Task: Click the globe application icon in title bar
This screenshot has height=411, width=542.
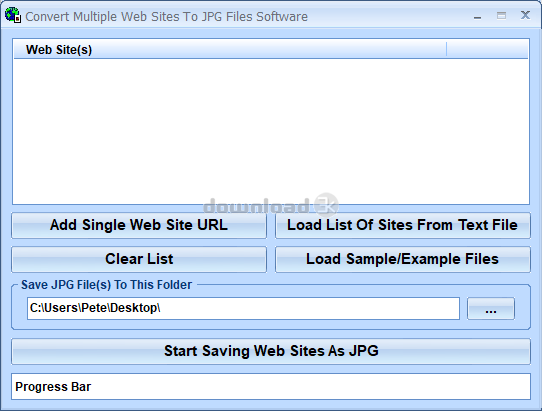Action: pyautogui.click(x=13, y=15)
